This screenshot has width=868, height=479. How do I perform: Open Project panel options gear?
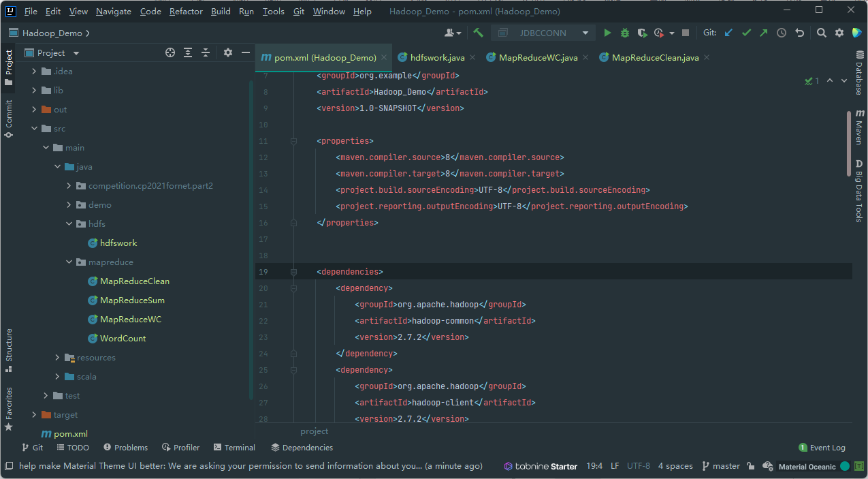(228, 52)
